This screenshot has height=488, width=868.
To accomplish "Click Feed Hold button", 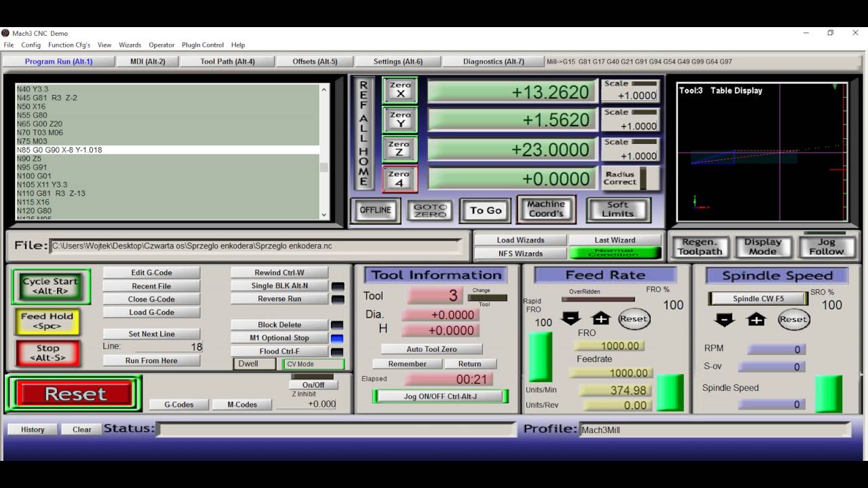I will [47, 321].
